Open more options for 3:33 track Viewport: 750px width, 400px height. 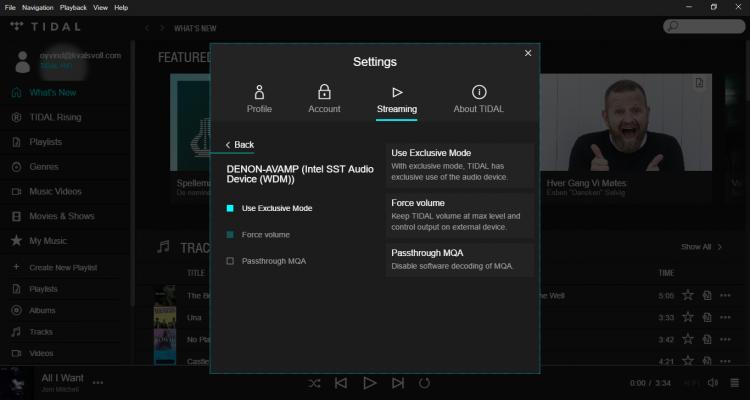[x=725, y=317]
